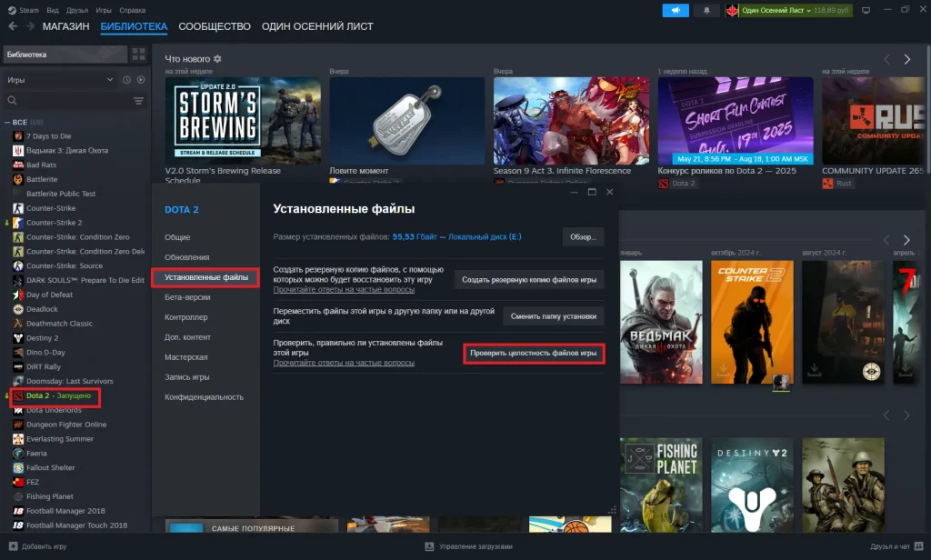
Task: Open the Storm's Brewing news thumbnail
Action: tap(243, 121)
